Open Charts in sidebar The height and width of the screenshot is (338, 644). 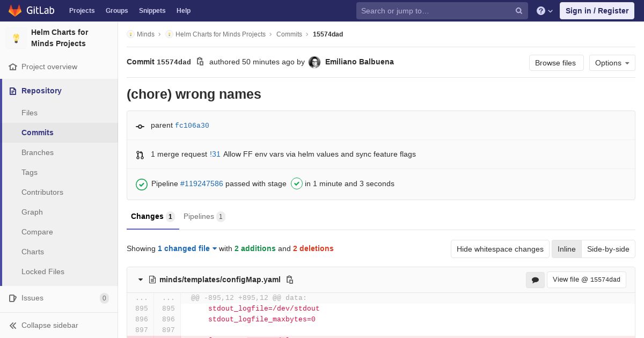point(33,252)
